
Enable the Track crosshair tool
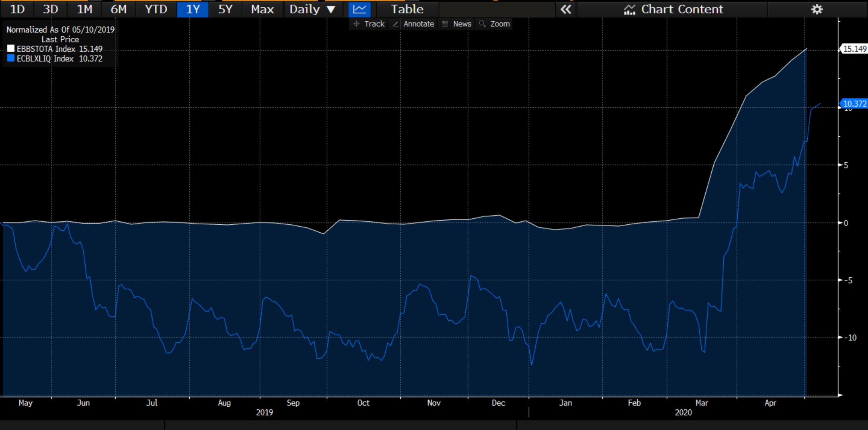(369, 24)
